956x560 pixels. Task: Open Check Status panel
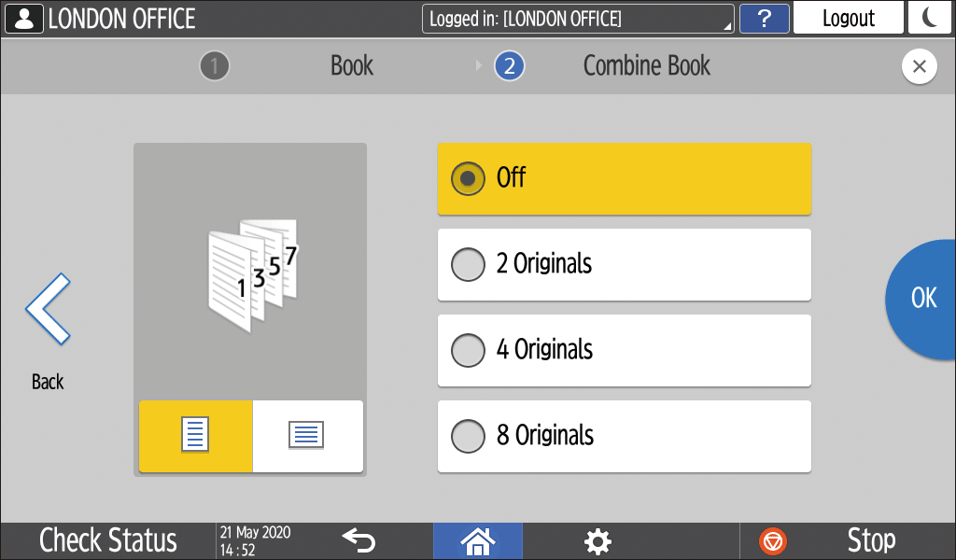(108, 540)
